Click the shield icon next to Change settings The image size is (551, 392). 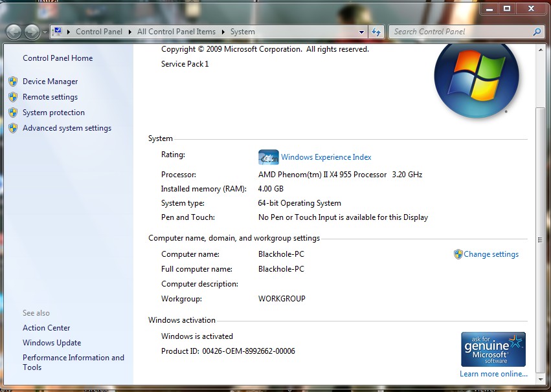[458, 254]
